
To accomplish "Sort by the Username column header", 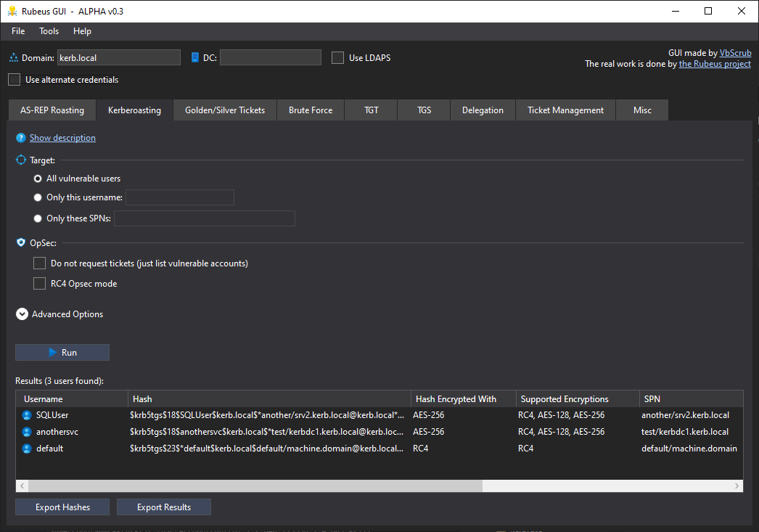I will click(72, 399).
